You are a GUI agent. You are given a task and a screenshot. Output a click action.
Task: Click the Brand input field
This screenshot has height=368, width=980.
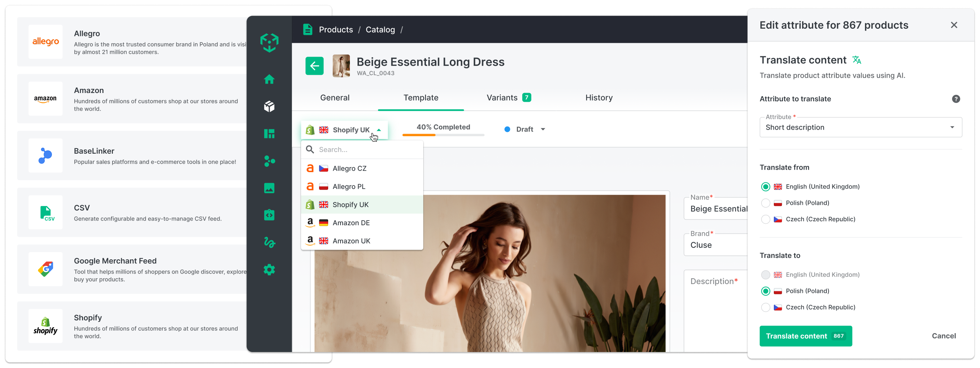[716, 244]
